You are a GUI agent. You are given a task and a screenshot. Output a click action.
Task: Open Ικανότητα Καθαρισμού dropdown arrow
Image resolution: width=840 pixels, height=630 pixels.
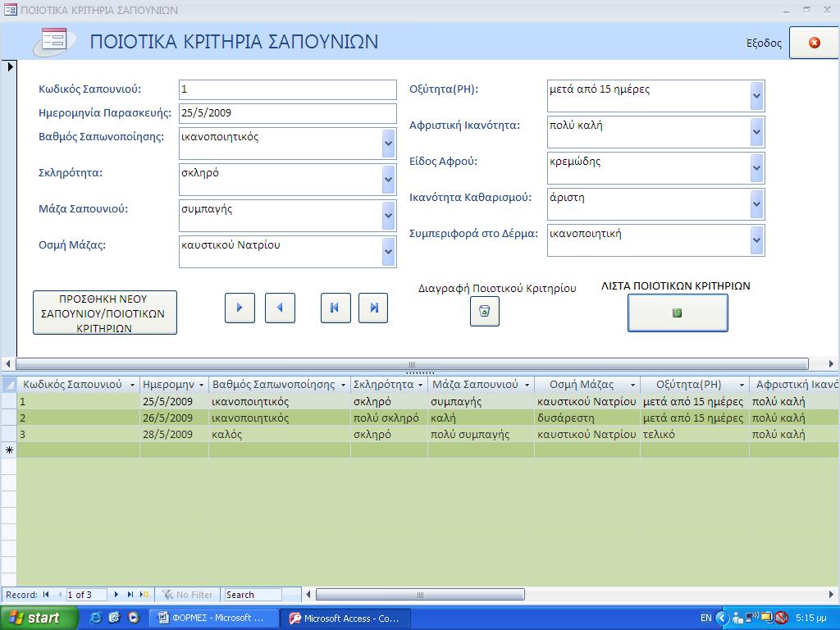(756, 204)
